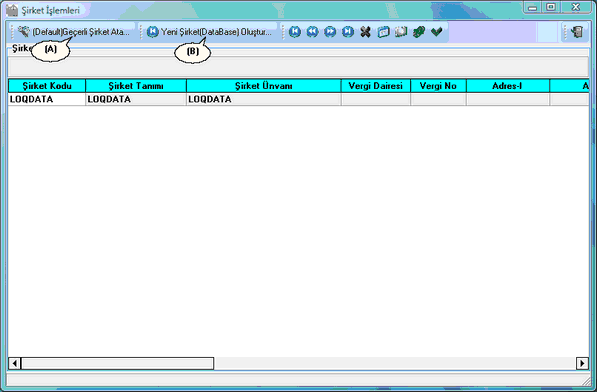Screen dimensions: 597x392
Task: Click Vergi Dairesi column header
Action: 376,86
